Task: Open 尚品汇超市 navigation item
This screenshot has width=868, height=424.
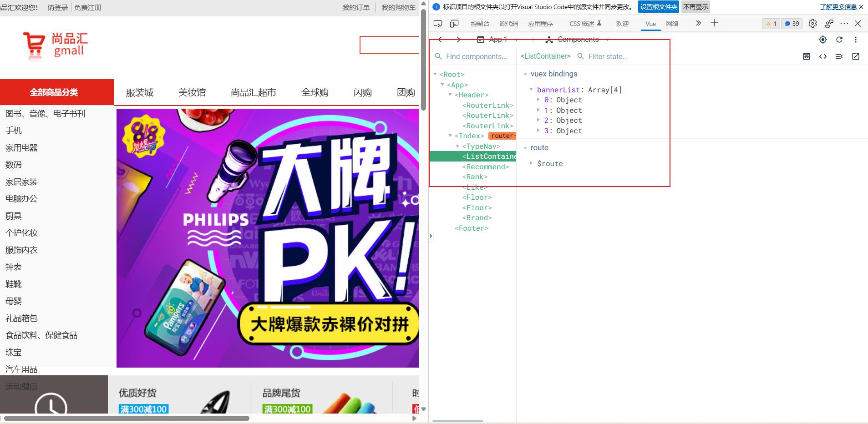Action: tap(254, 92)
